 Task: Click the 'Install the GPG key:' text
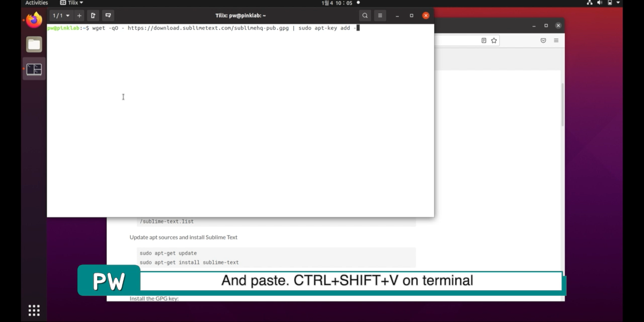click(x=154, y=298)
